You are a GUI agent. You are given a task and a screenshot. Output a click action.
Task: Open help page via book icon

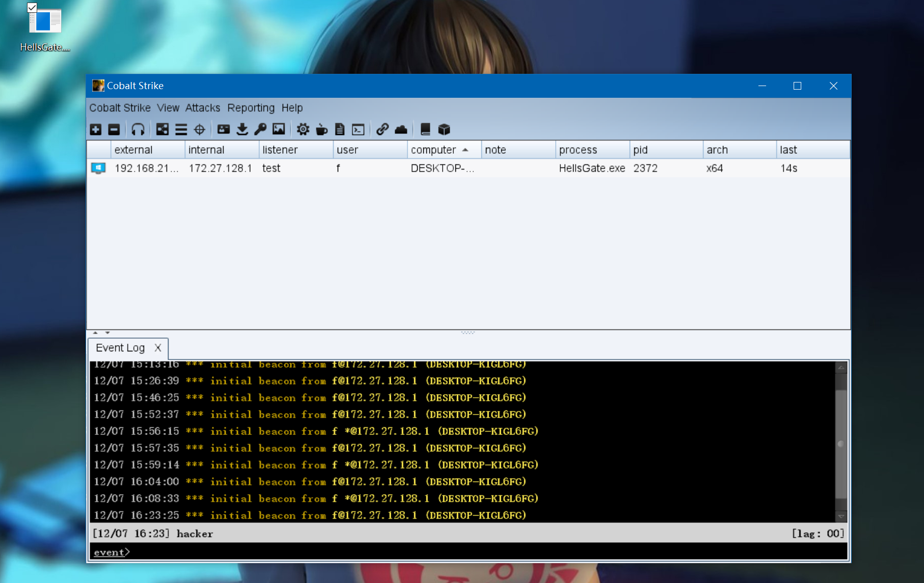click(425, 129)
